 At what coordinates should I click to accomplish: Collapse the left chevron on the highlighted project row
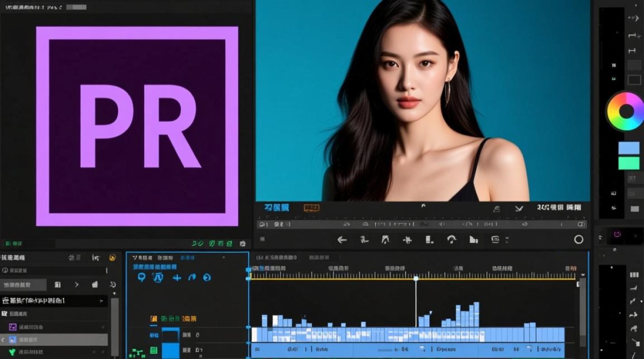[3, 340]
